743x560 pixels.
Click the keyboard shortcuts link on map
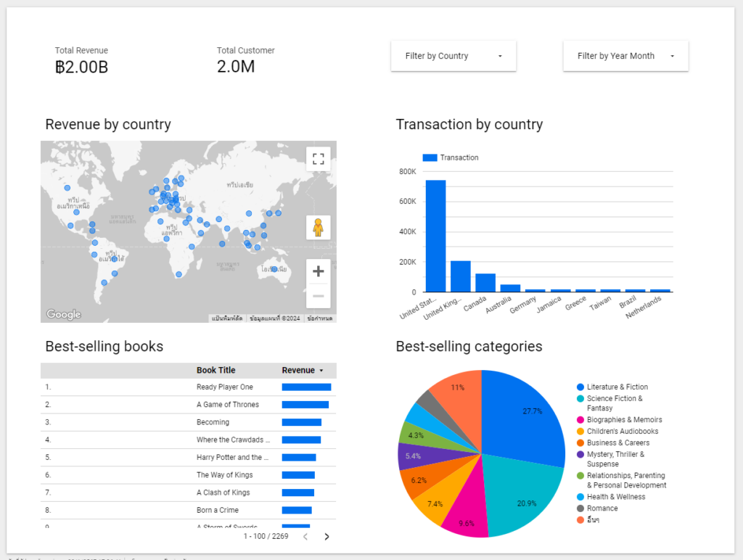226,318
